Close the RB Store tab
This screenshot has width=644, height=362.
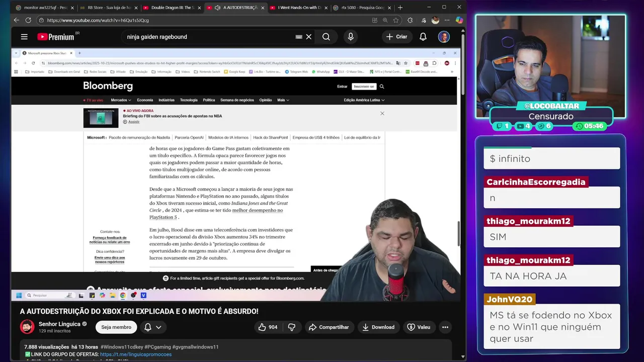click(136, 8)
